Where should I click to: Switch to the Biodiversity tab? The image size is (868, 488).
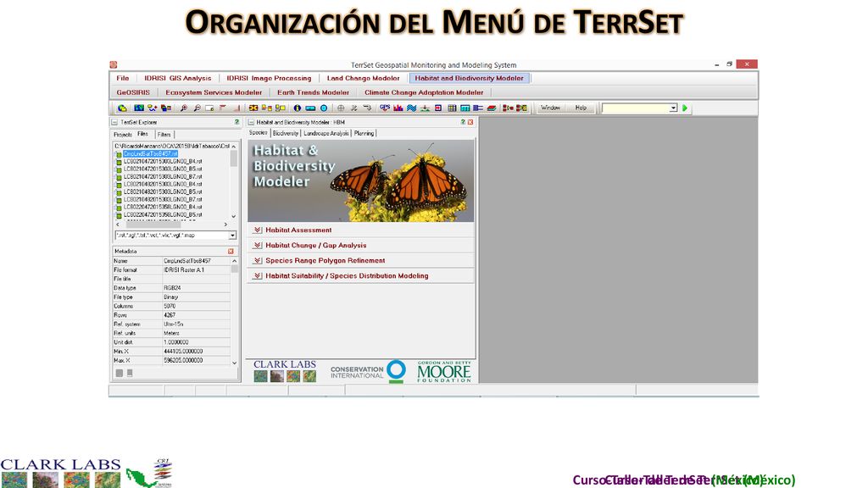[286, 133]
